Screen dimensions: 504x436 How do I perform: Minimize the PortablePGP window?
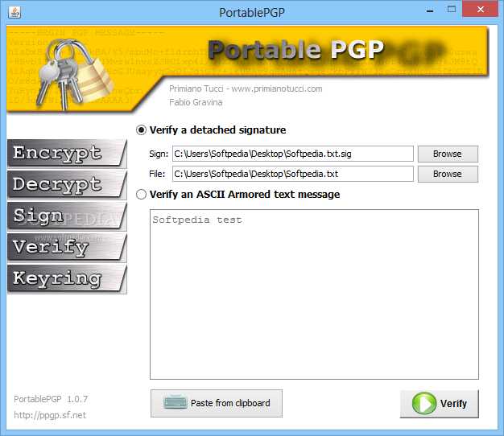[x=430, y=10]
